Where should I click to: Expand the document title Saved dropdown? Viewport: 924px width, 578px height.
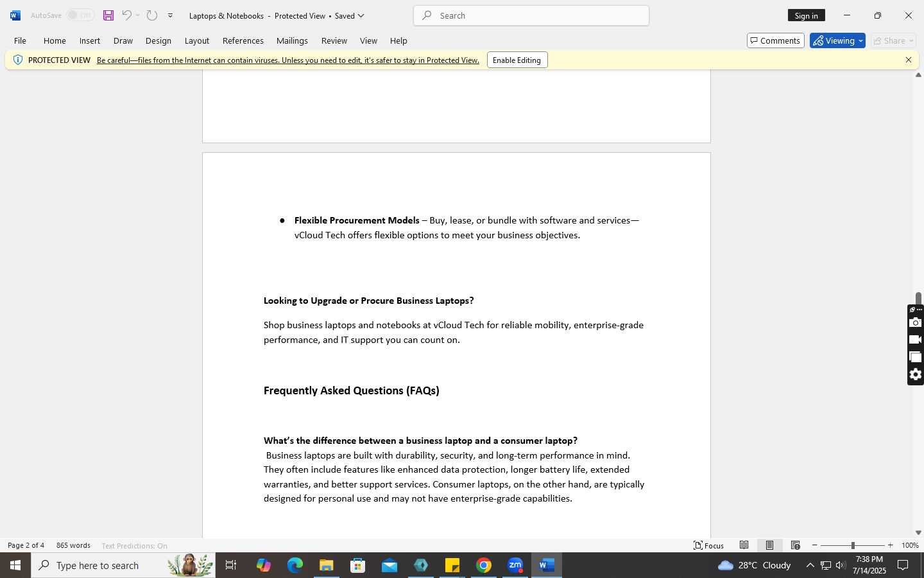click(x=361, y=15)
